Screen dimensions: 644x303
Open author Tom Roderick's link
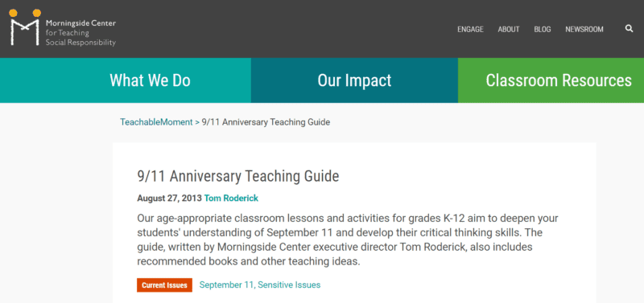click(231, 199)
